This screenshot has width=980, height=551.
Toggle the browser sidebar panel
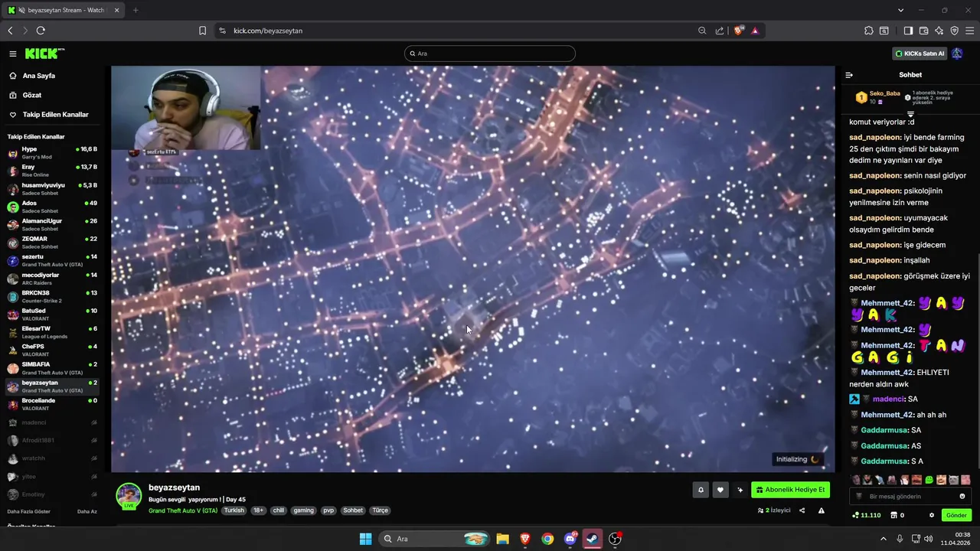coord(908,31)
